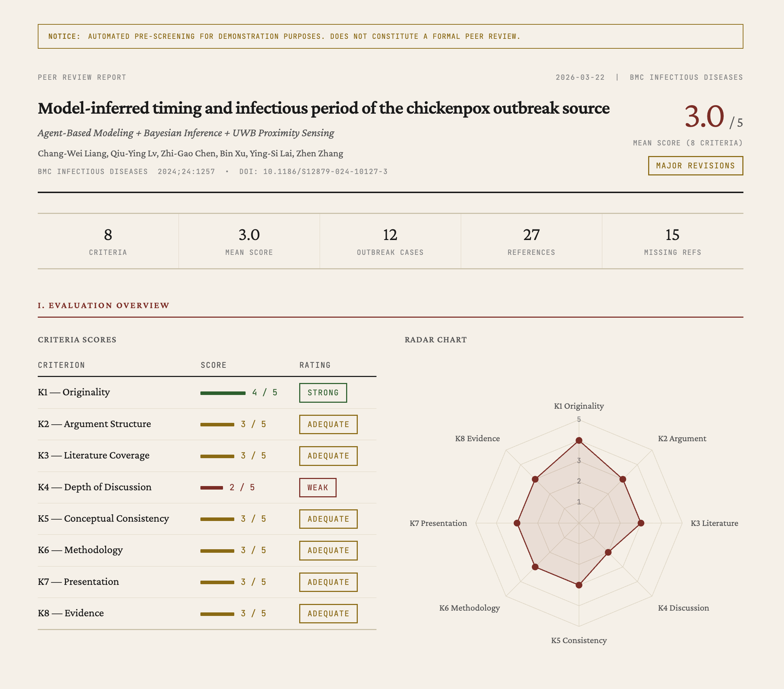Click the paper title heading
The image size is (784, 689).
click(x=323, y=109)
